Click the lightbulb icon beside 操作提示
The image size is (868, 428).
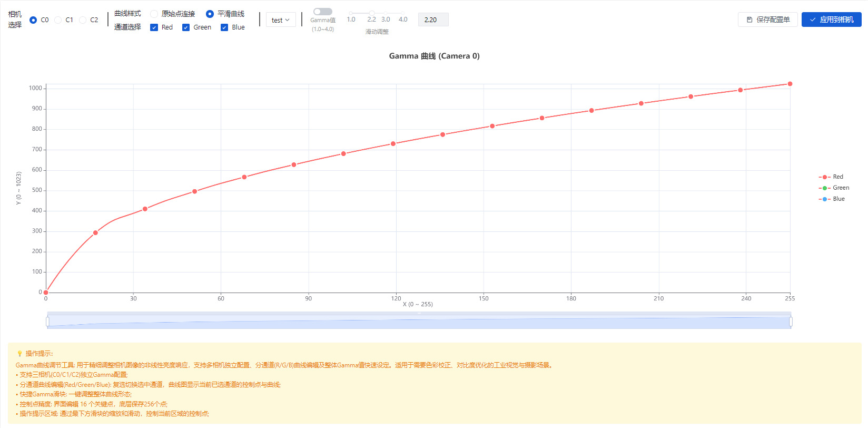(20, 354)
